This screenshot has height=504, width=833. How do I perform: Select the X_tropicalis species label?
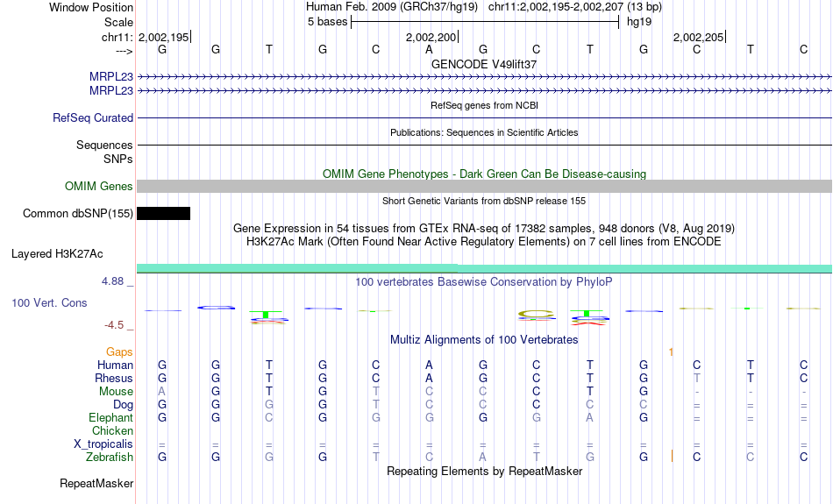[103, 444]
